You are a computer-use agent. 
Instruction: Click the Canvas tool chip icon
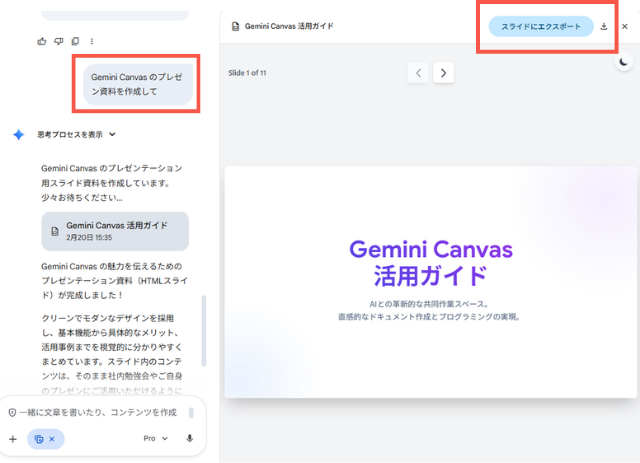click(x=39, y=439)
